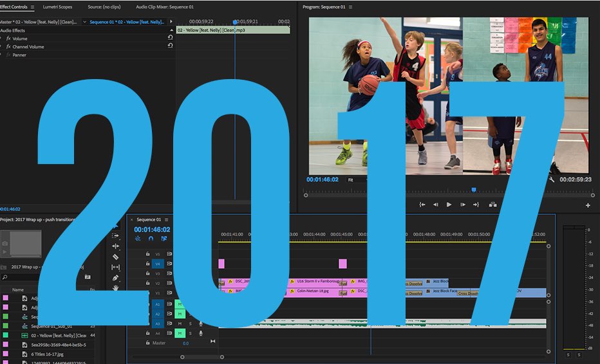Click the Lift button in Program monitor
Viewport: 600px width, 364px height.
493,205
